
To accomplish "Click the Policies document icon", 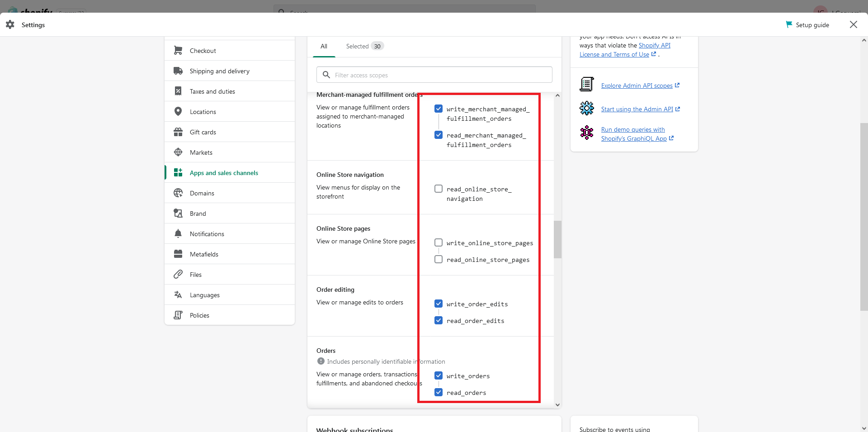I will pyautogui.click(x=178, y=315).
